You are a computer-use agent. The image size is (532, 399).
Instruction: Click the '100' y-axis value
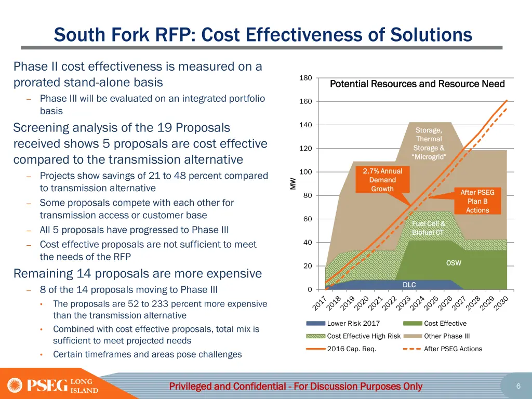coord(305,172)
